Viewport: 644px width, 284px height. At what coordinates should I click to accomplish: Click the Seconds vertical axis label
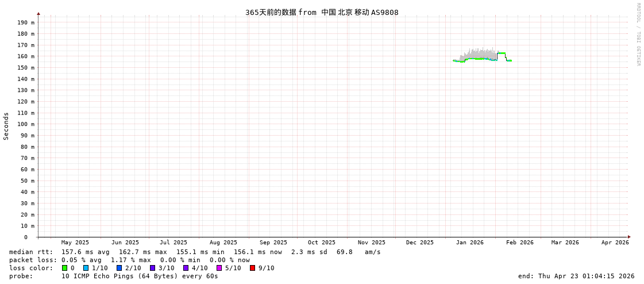6,126
